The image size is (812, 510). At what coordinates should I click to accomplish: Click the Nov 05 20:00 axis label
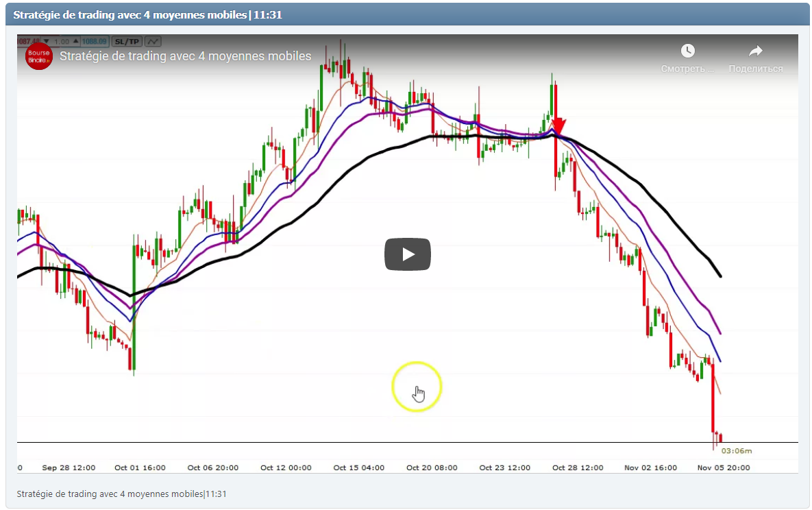tap(724, 467)
